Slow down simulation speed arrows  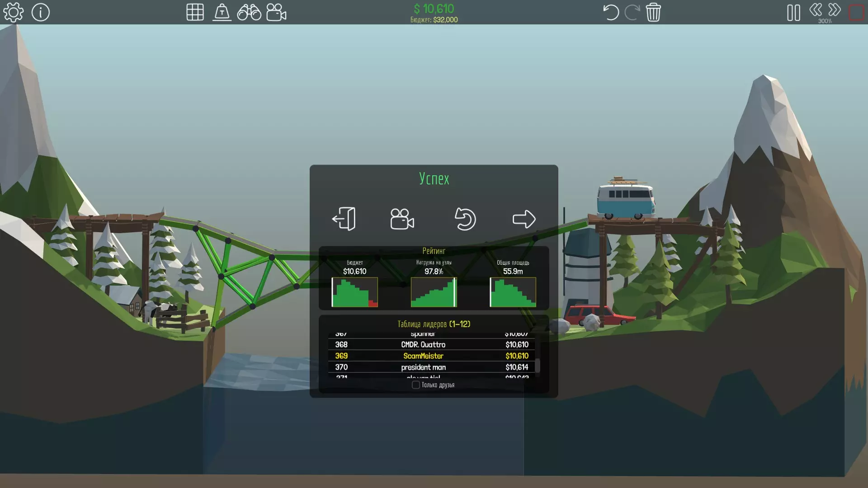pos(816,9)
